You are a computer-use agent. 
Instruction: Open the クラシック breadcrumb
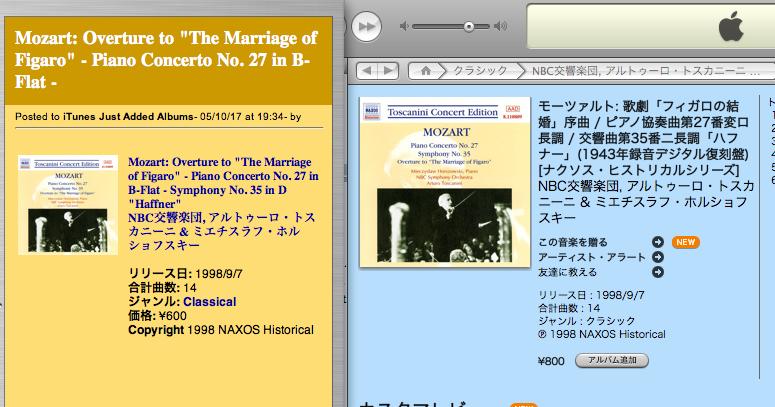tap(480, 71)
